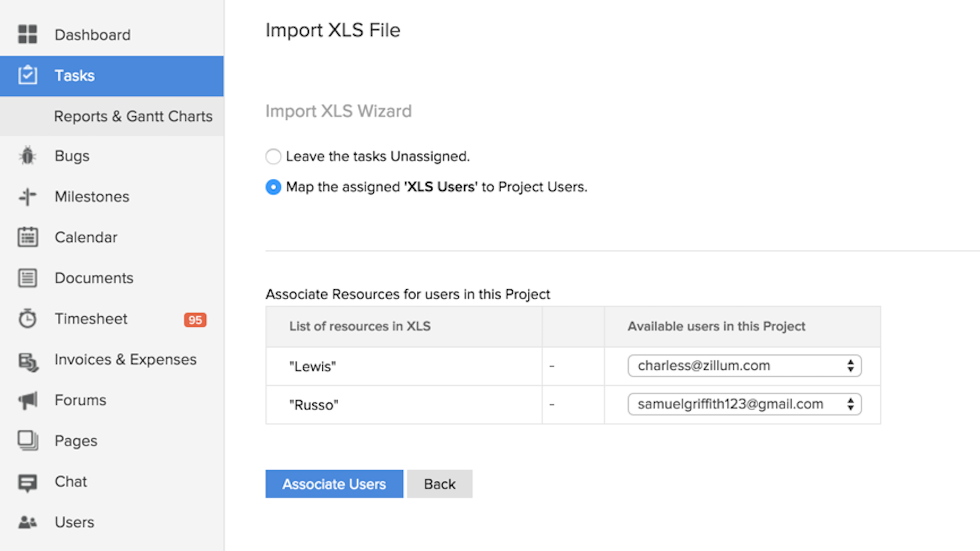
Task: Click the Timesheet stopwatch icon
Action: point(27,319)
